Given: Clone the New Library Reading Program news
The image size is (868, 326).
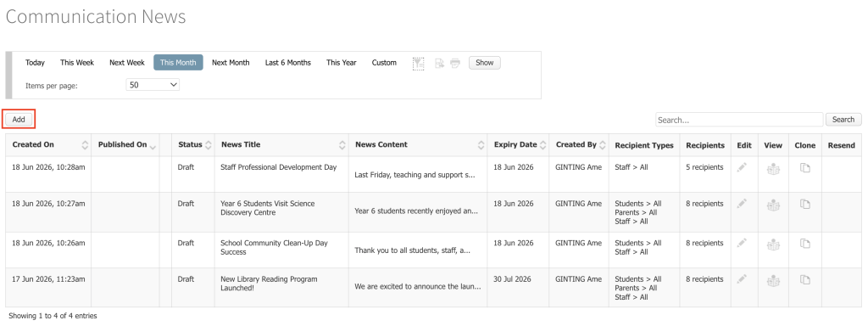Looking at the screenshot, I should pos(805,279).
